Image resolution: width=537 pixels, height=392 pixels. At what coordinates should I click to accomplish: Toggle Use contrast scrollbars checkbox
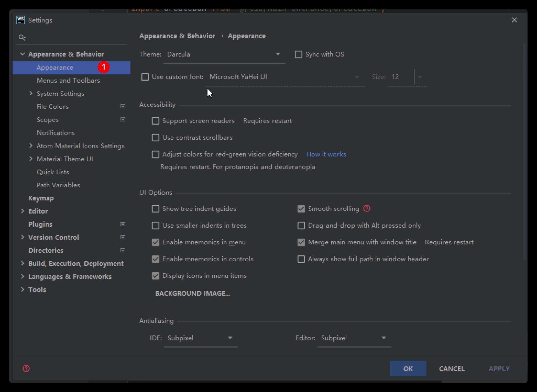tap(156, 137)
